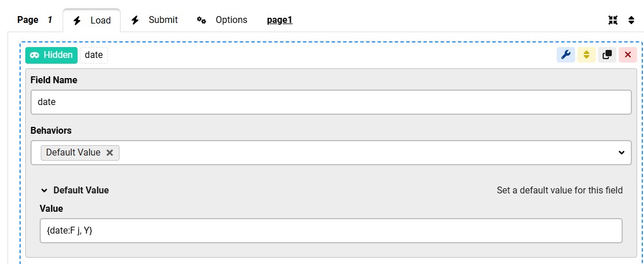
Task: Click the compress arrows icon at top
Action: pyautogui.click(x=613, y=20)
